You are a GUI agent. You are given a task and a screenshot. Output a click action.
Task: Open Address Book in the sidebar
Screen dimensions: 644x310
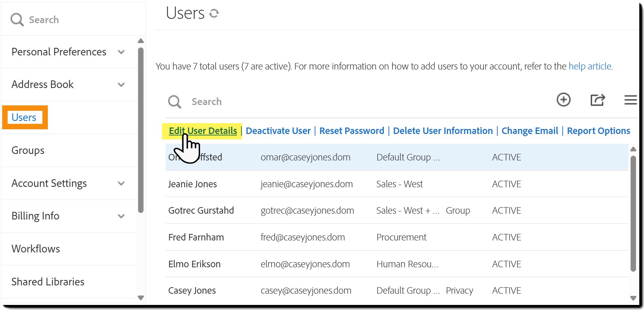[x=42, y=84]
